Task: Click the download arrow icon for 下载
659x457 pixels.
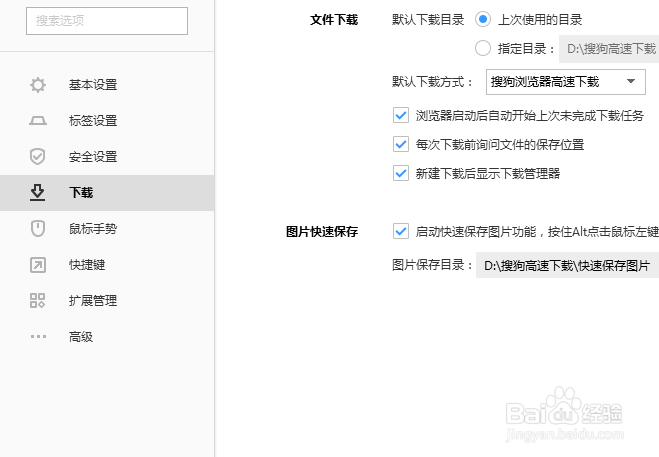Action: coord(37,193)
